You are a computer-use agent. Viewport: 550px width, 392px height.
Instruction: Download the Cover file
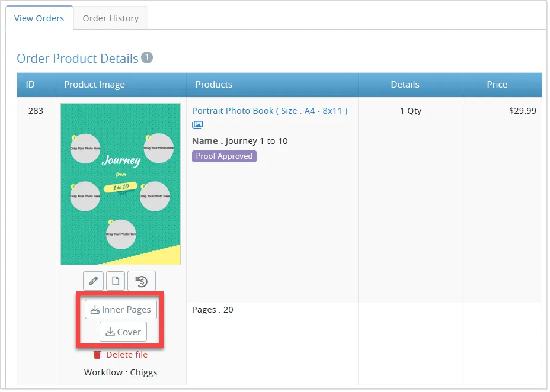point(123,333)
